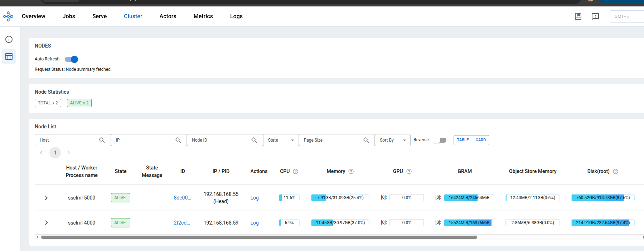Screen dimensions: 644x251
Task: Click the feedback icon in top bar
Action: point(595,16)
